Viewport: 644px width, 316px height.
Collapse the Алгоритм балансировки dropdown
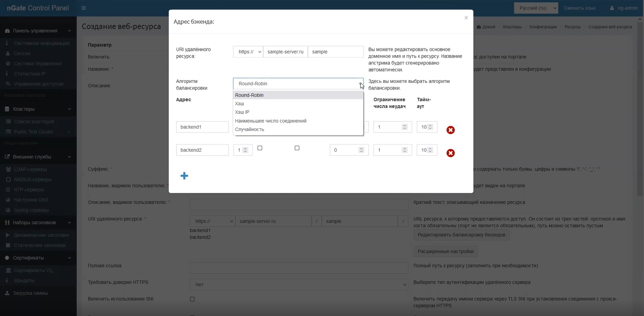tap(298, 84)
